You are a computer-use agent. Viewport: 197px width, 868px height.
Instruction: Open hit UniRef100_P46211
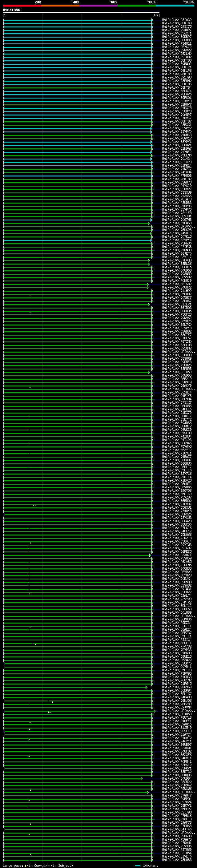(177, 741)
